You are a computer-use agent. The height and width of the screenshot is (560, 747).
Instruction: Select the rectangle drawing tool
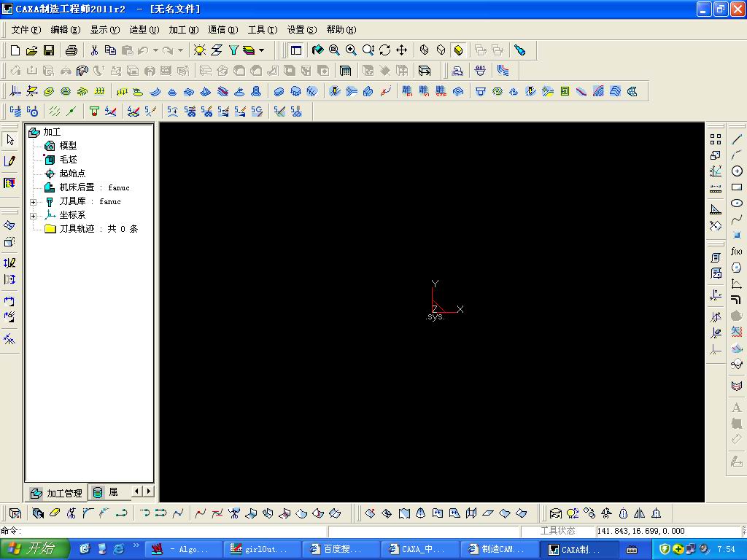736,187
